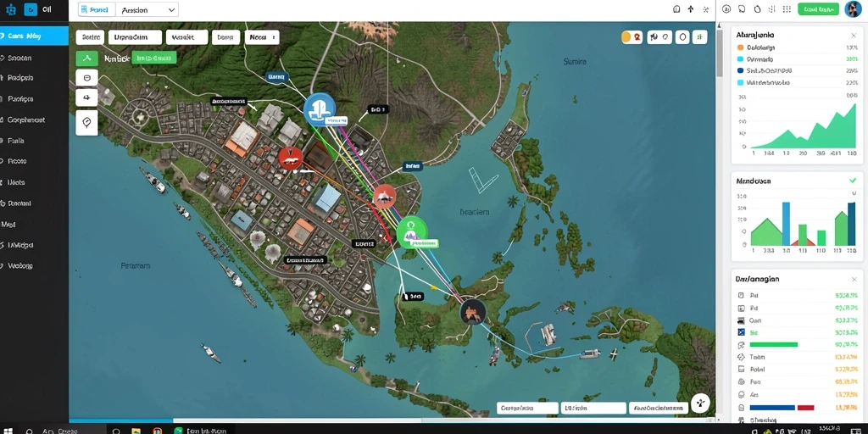This screenshot has width=868, height=434.
Task: Open the Fula sidebar item
Action: pyautogui.click(x=17, y=141)
